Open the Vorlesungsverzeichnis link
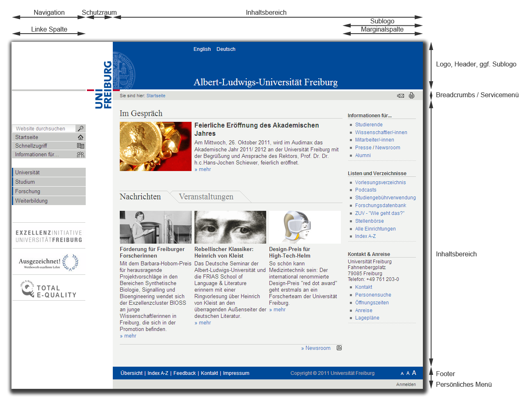The width and height of the screenshot is (525, 420). 381,183
